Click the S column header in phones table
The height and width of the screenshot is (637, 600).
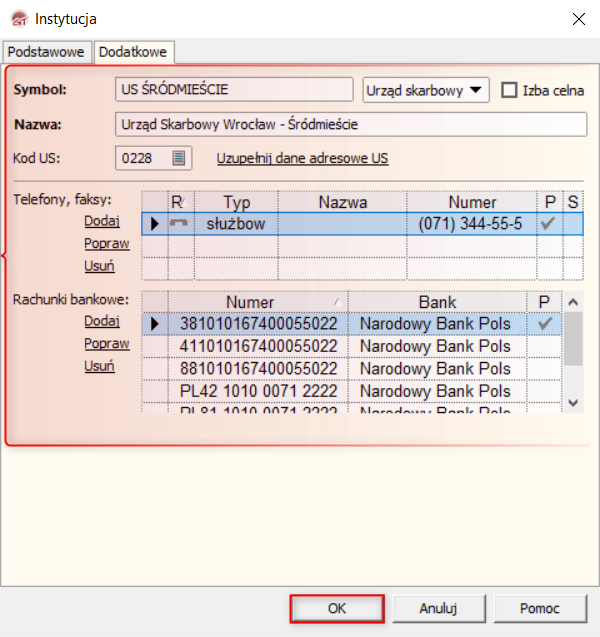[573, 202]
